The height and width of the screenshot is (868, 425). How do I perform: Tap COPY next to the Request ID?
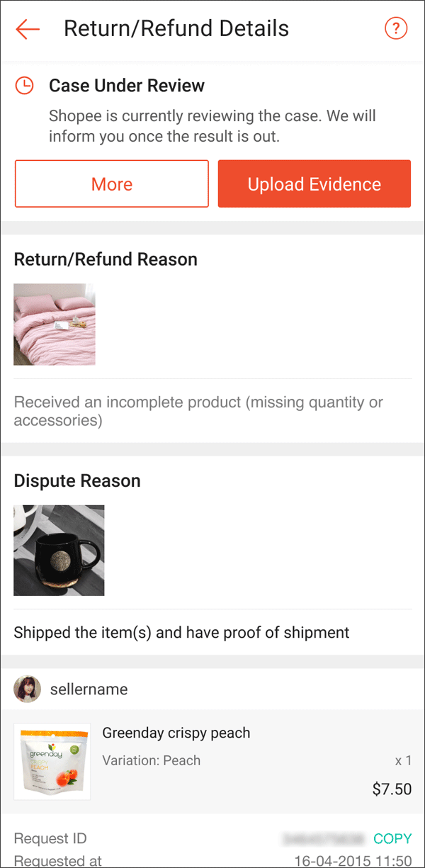[x=393, y=838]
